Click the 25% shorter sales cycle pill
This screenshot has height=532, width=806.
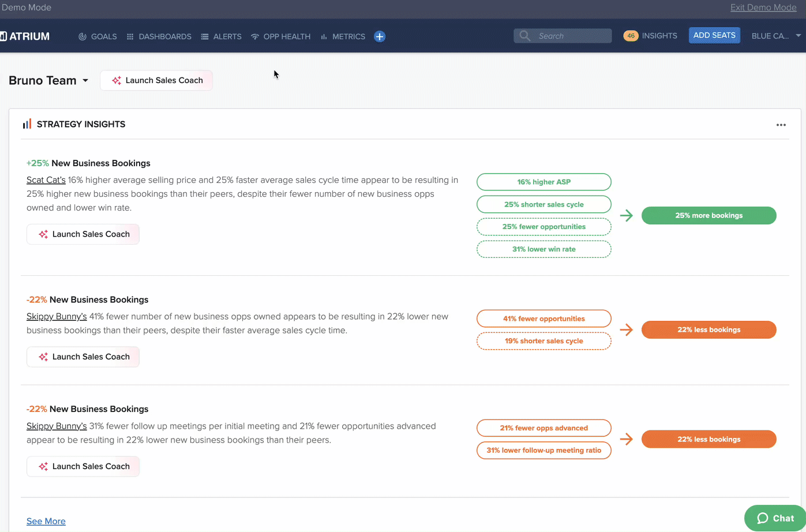point(544,204)
